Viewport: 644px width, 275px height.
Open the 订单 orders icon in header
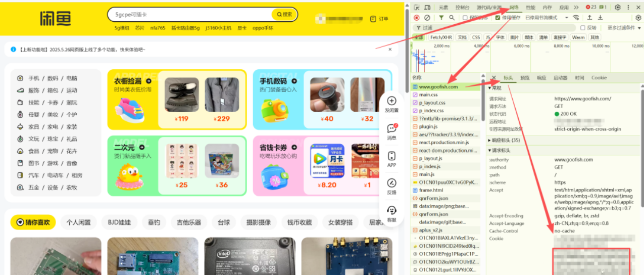point(373,19)
